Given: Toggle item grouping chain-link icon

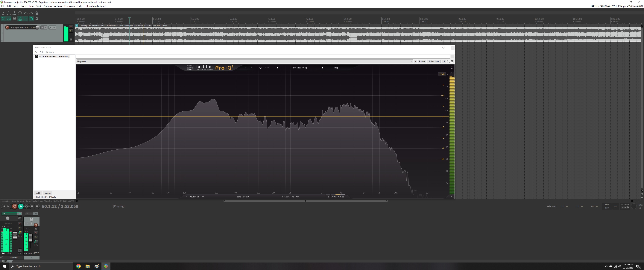Looking at the screenshot, I should pos(9,19).
